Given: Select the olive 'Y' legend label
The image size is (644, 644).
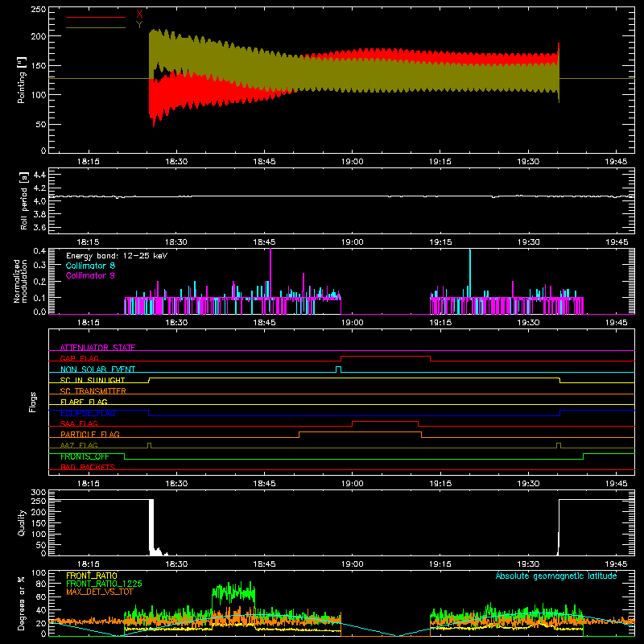Looking at the screenshot, I should pos(139,25).
